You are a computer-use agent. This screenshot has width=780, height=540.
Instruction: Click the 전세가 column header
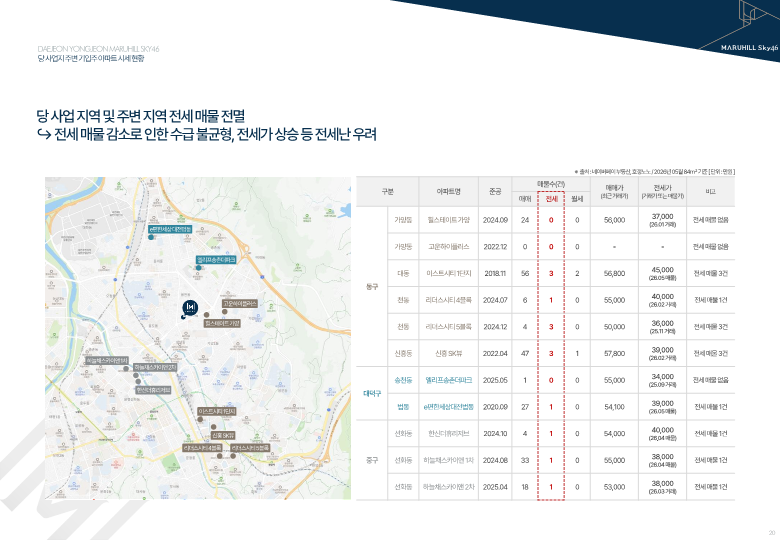pos(662,191)
